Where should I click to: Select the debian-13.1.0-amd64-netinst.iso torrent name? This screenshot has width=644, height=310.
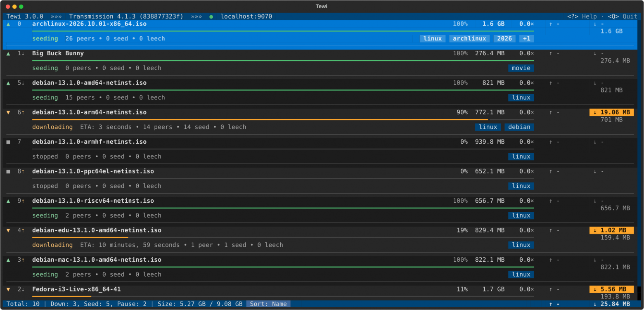[x=89, y=83]
